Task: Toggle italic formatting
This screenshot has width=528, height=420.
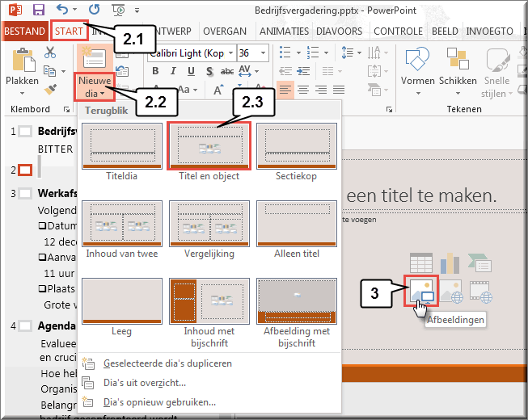Action: (x=173, y=71)
